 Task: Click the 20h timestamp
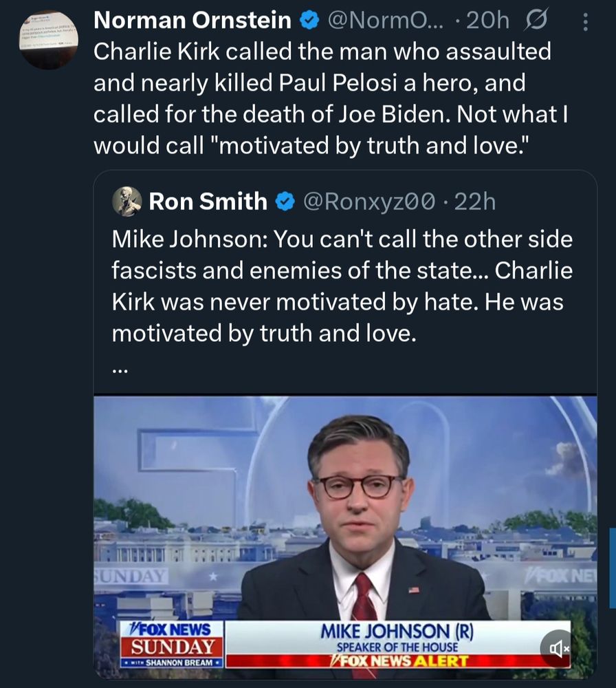coord(487,20)
